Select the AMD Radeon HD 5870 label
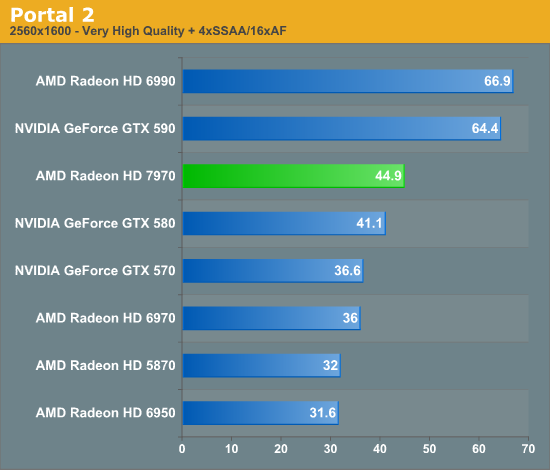This screenshot has width=550, height=470. 106,365
